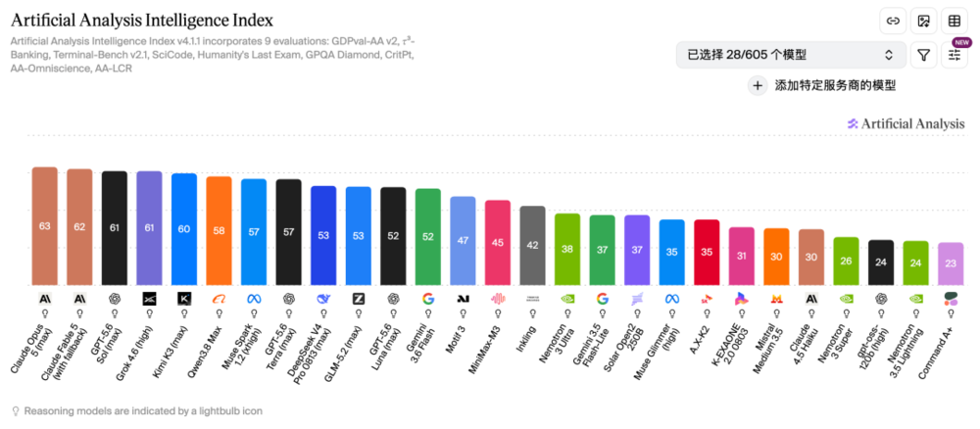980x429 pixels.
Task: Click the Grok 4.6 bar showing 61
Action: pyautogui.click(x=149, y=228)
